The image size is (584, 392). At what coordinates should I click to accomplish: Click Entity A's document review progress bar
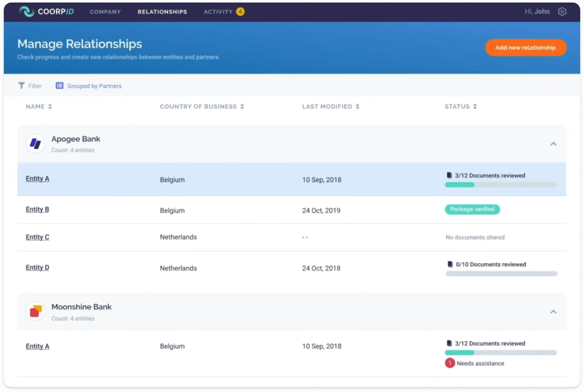coord(501,184)
